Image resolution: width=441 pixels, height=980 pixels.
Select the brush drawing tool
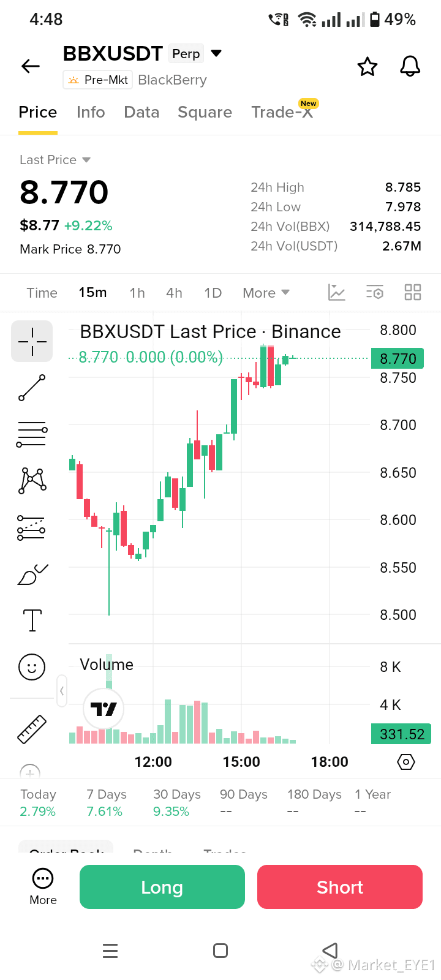(x=32, y=575)
